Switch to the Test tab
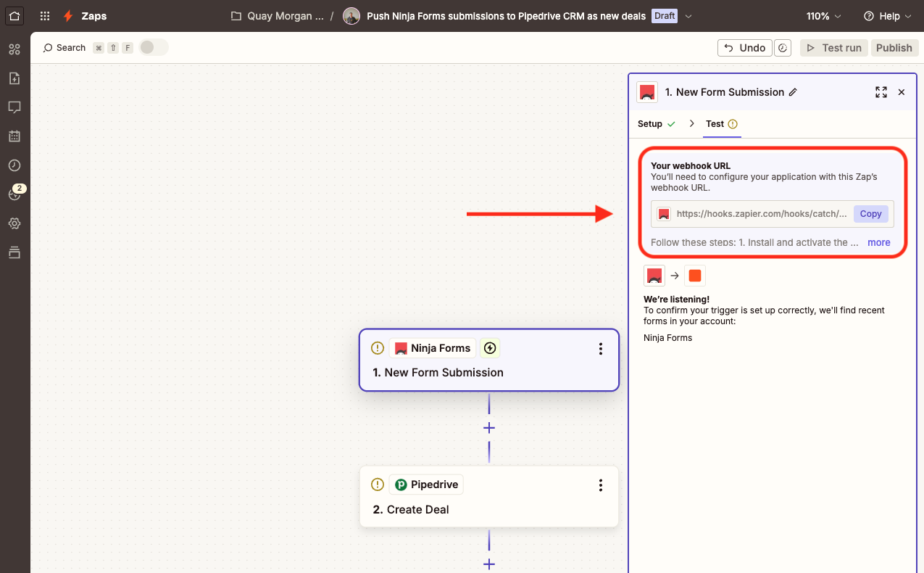This screenshot has height=573, width=924. (722, 124)
